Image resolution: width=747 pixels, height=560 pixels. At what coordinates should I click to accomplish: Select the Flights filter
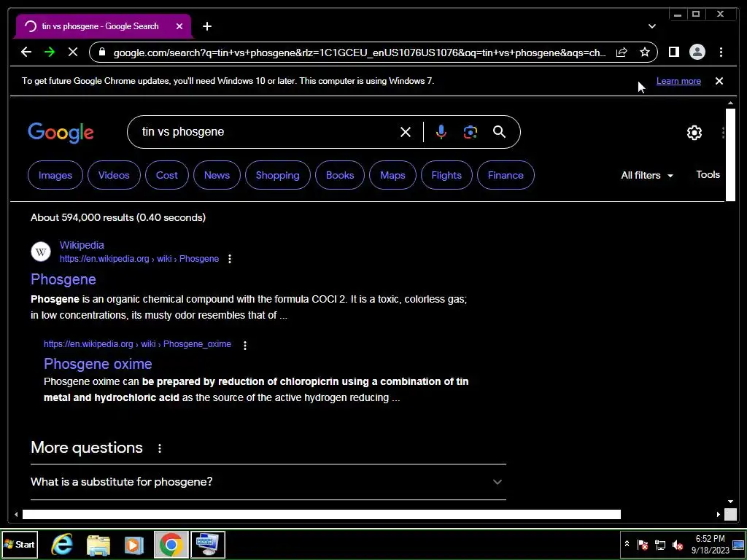[446, 175]
